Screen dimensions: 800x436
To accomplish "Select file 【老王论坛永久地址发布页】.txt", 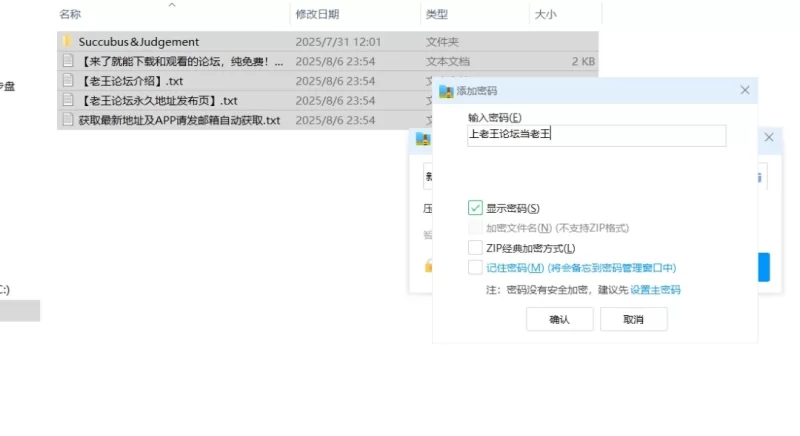I will tap(159, 100).
